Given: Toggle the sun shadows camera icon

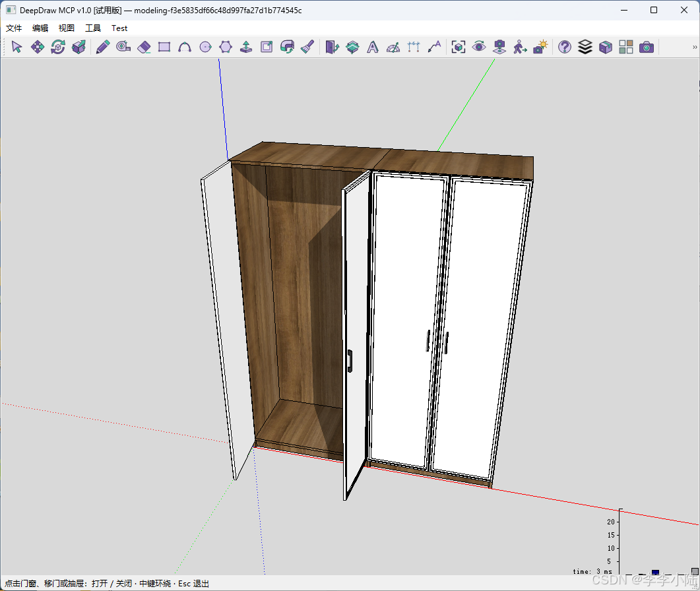Looking at the screenshot, I should click(x=540, y=47).
